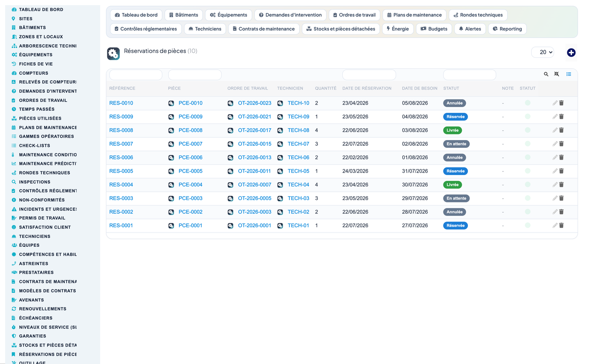Viewport: 589px width, 364px height.
Task: Open reservation link RES-0010
Action: click(x=121, y=103)
